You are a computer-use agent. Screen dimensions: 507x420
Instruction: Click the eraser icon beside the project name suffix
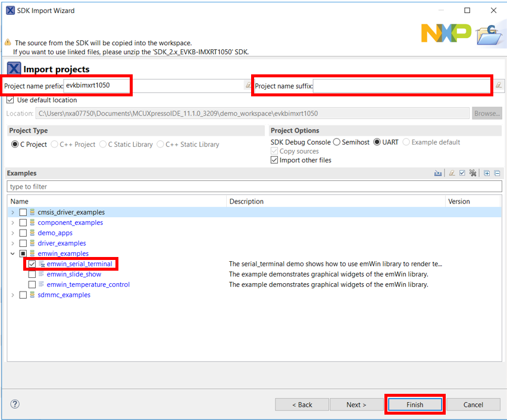[x=499, y=85]
